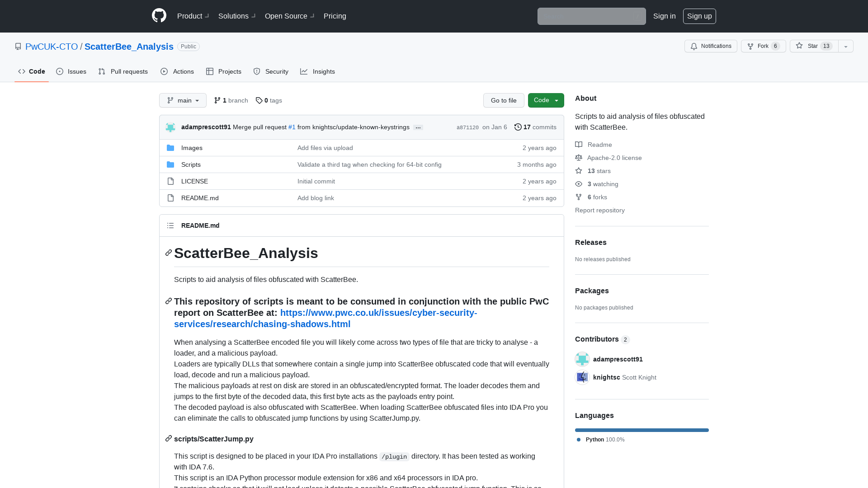Screen dimensions: 868x488
Task: Click the GitHub logo icon
Action: 159,16
